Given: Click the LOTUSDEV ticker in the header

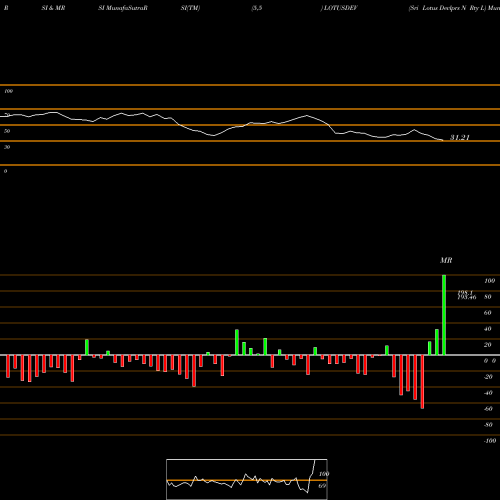Looking at the screenshot, I should click(x=340, y=8).
